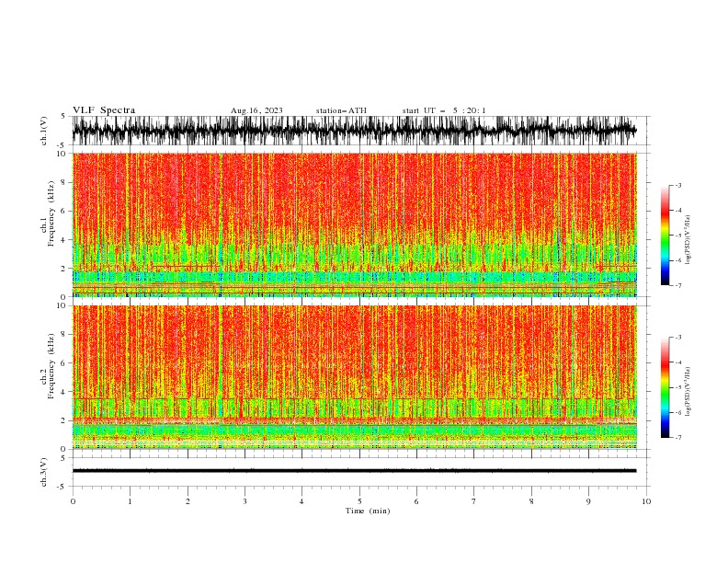Click the ch.3 flat voltage trace
The width and height of the screenshot is (728, 563).
[354, 471]
